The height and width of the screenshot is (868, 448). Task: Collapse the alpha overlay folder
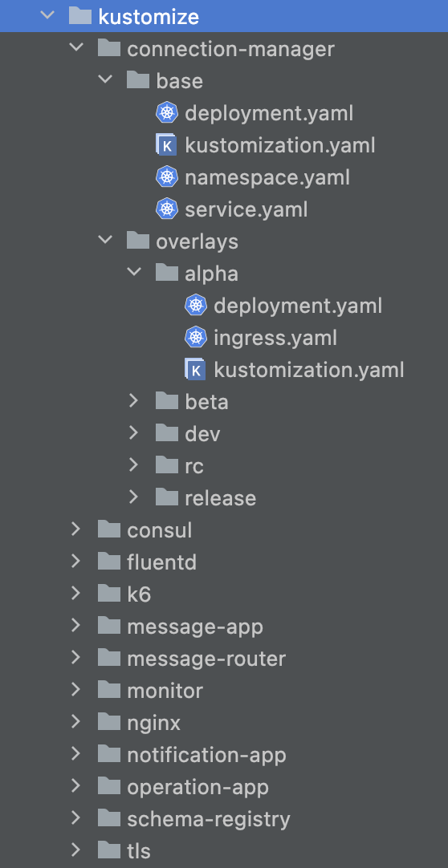134,272
